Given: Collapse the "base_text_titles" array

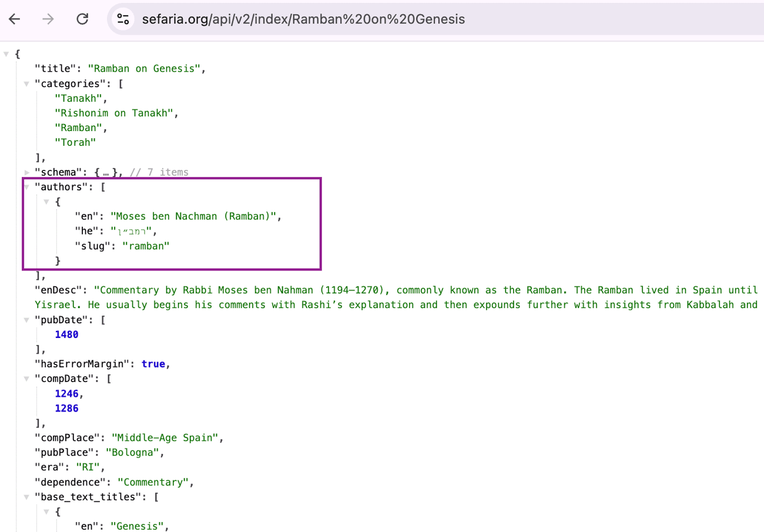Looking at the screenshot, I should click(26, 497).
